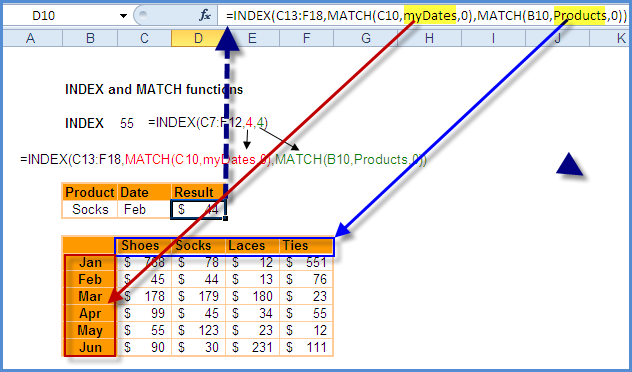Select column E header
632x372 pixels.
[252, 38]
